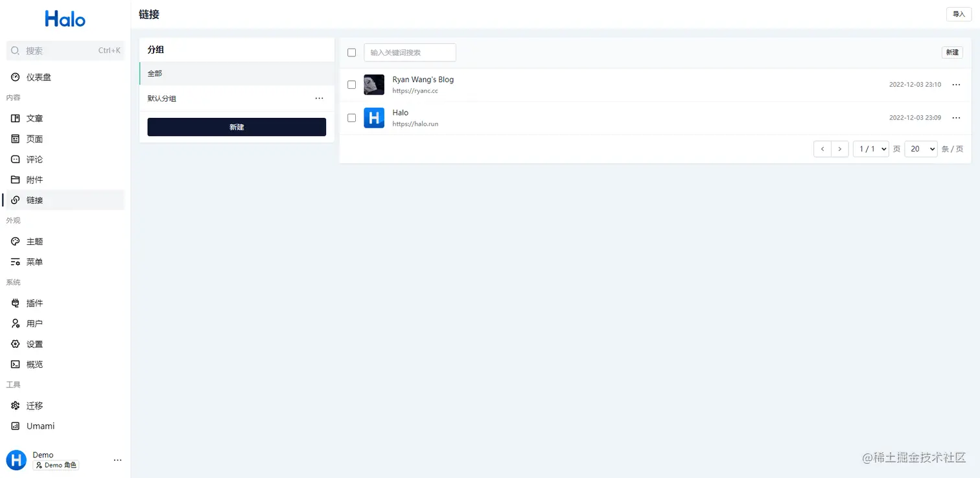
Task: Open the Demo user more options ellipsis
Action: (117, 460)
